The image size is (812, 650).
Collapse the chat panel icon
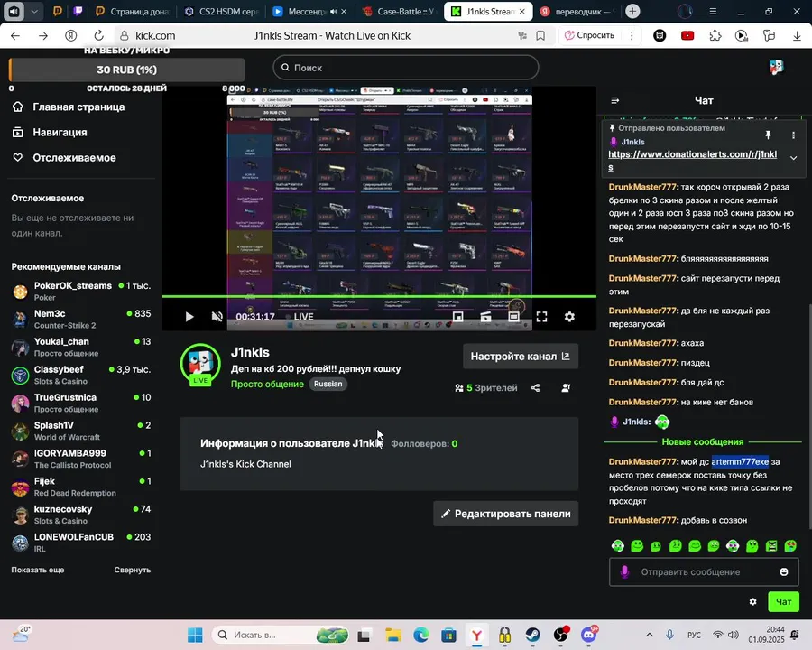point(615,100)
